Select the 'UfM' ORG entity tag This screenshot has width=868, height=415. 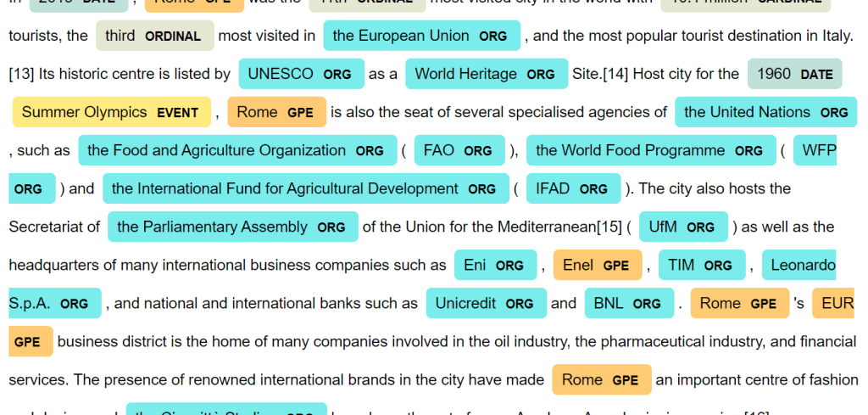click(x=682, y=227)
